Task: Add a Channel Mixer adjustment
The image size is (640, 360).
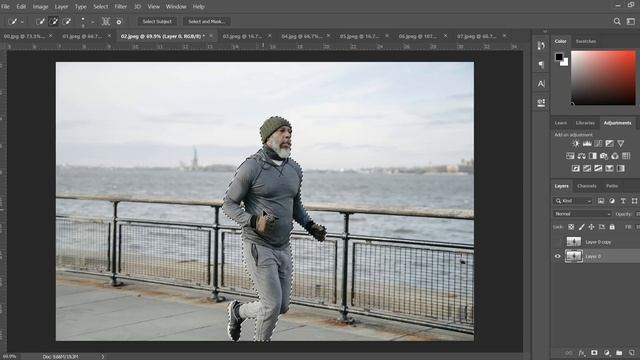Action: pos(615,156)
